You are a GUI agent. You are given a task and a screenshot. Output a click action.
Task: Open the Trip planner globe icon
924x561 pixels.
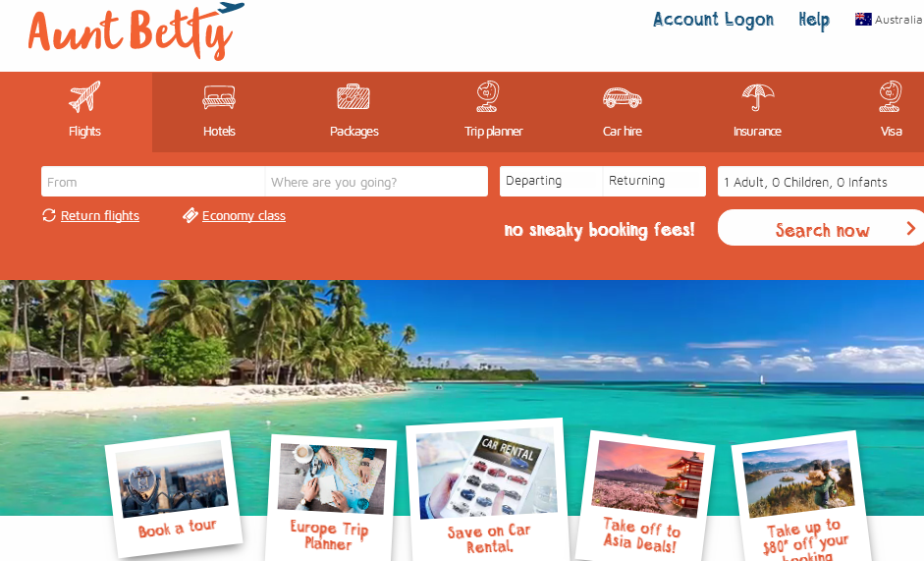[x=488, y=96]
